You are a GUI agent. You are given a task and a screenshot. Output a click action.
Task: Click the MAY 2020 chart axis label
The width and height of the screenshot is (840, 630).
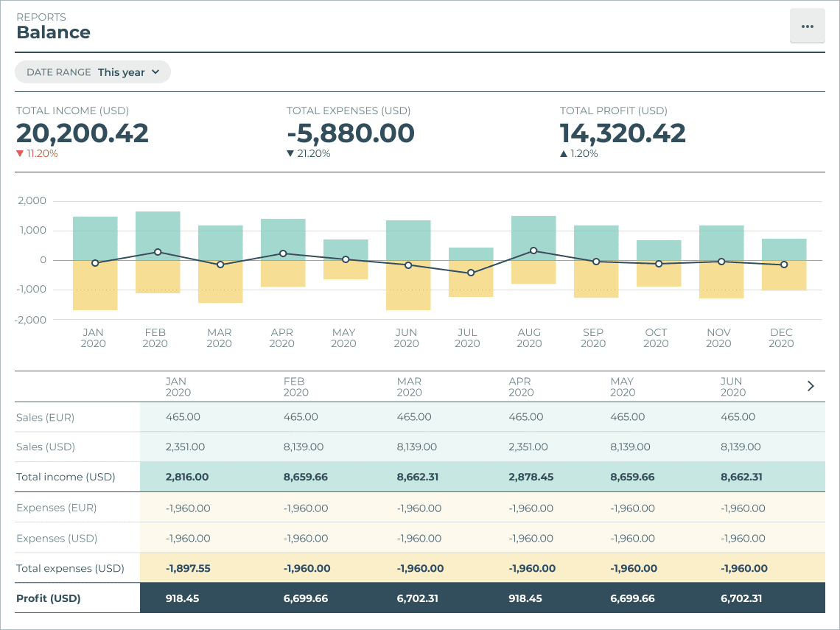pos(343,338)
